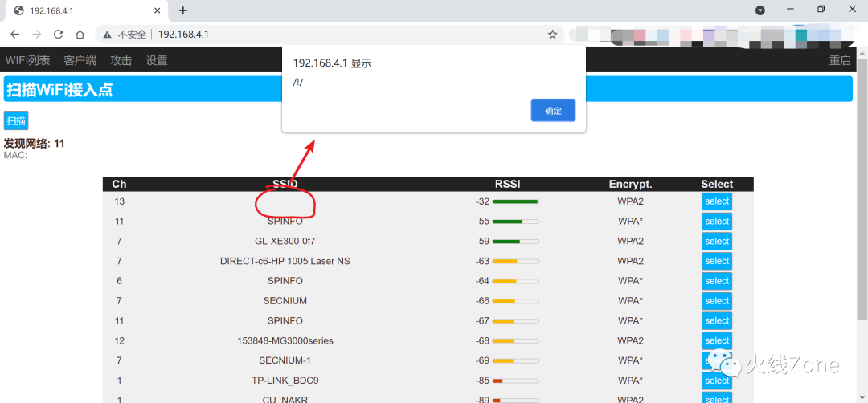Click the RSSI column header
The image size is (868, 403).
point(508,184)
